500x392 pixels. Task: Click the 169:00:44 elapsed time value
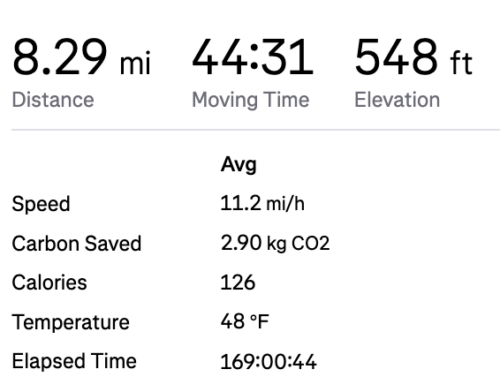[269, 362]
